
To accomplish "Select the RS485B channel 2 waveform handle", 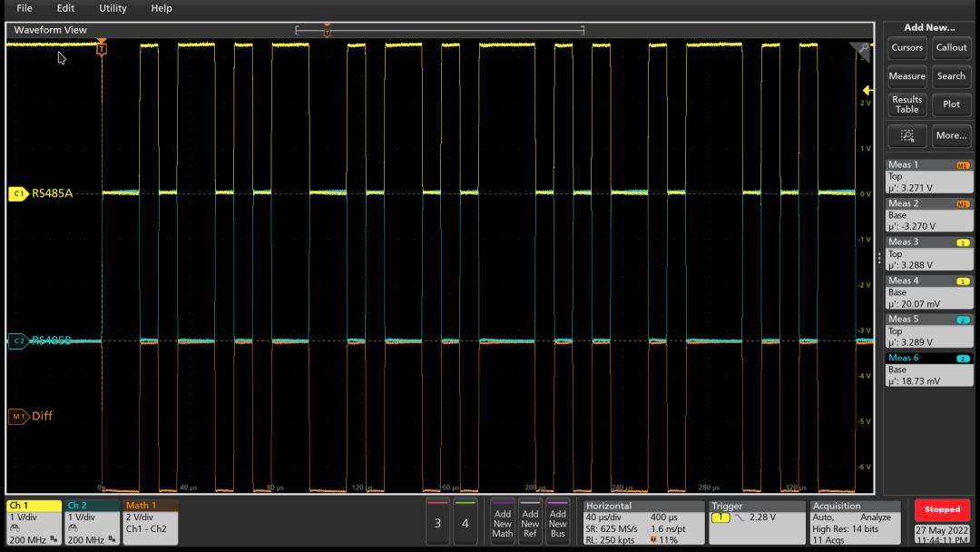I will 18,340.
